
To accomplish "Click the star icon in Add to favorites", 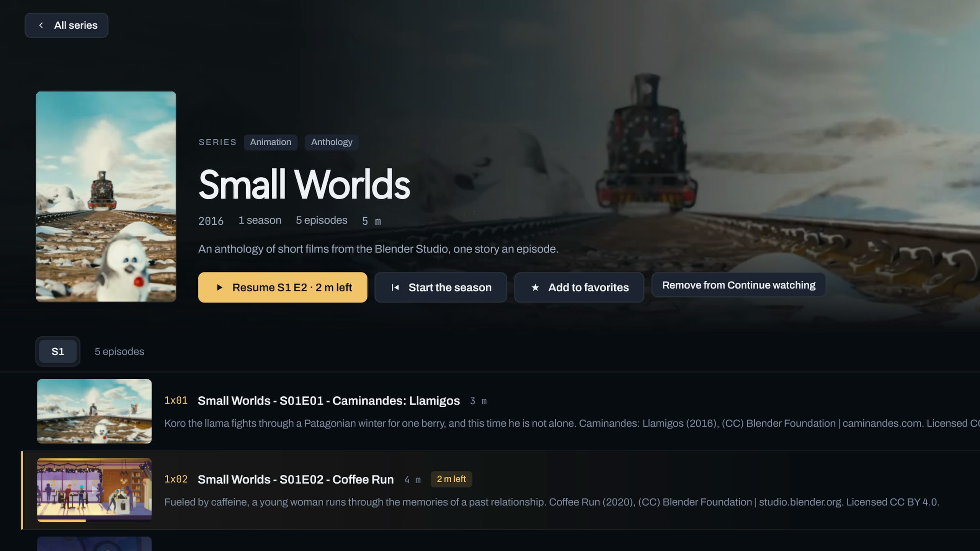I will [535, 287].
